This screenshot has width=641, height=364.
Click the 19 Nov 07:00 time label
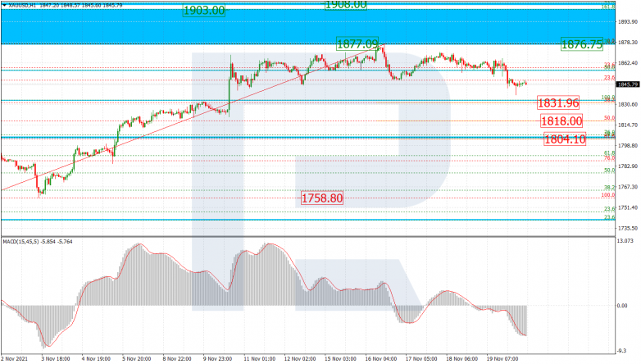tap(502, 359)
